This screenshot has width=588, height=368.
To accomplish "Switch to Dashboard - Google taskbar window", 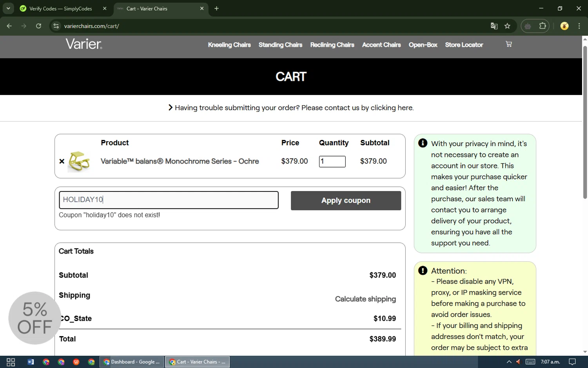I will pyautogui.click(x=132, y=362).
